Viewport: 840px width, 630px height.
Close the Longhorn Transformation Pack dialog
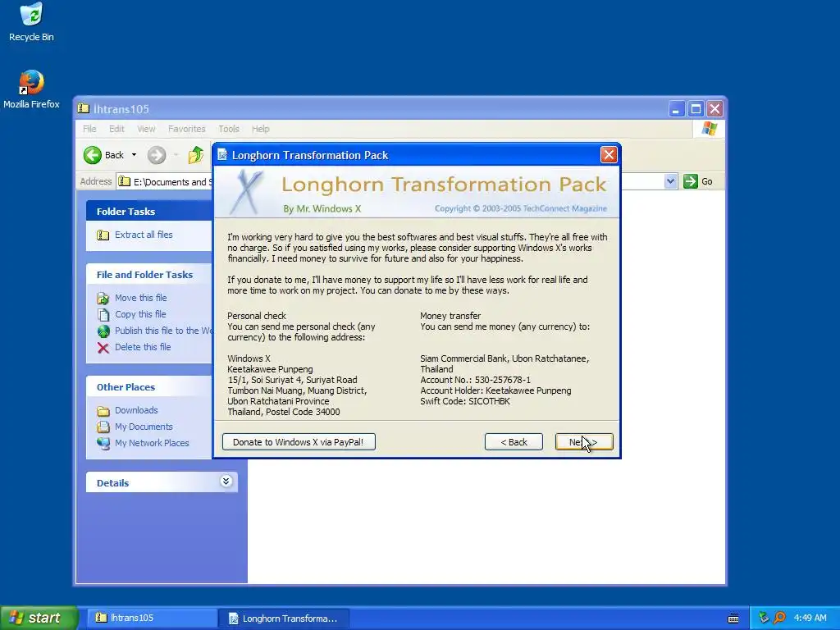click(609, 155)
